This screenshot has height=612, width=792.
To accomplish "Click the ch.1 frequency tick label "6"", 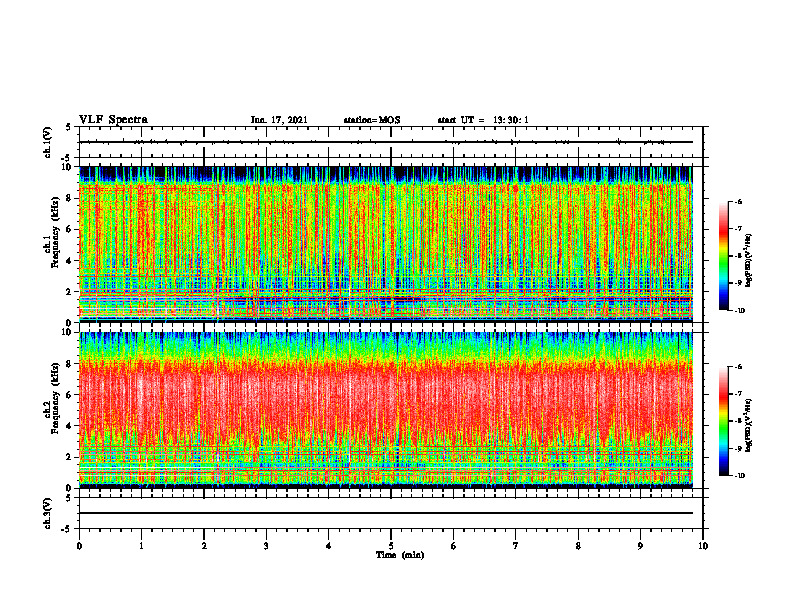I will pyautogui.click(x=70, y=230).
